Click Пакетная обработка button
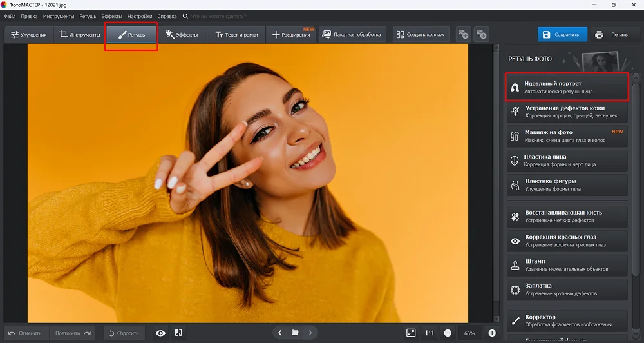The image size is (644, 343). pyautogui.click(x=352, y=35)
